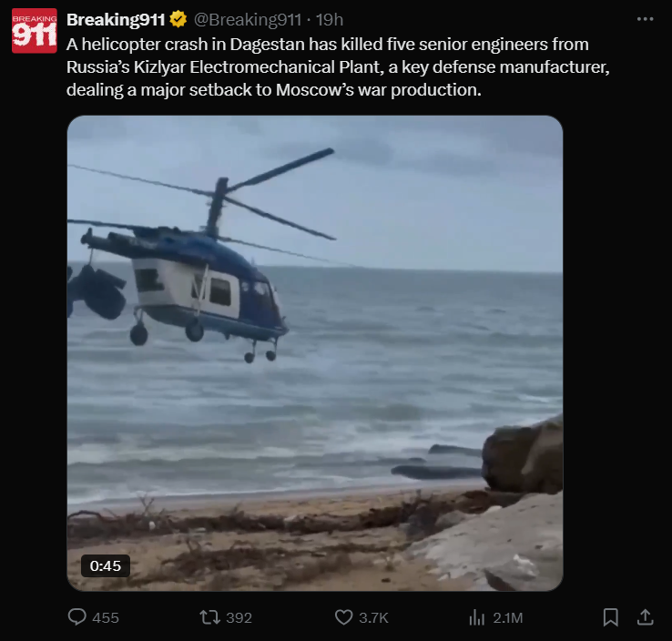Open the Breaking911 display name link

[x=116, y=20]
